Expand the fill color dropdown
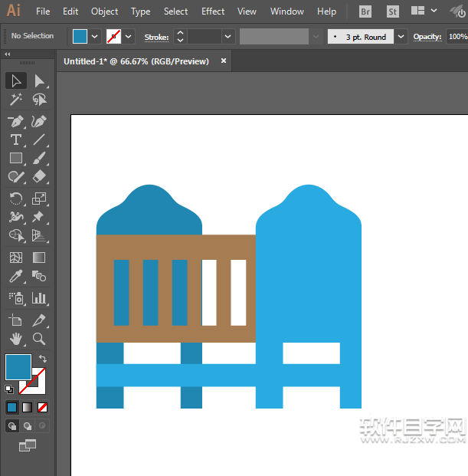This screenshot has width=468, height=476. tap(95, 37)
